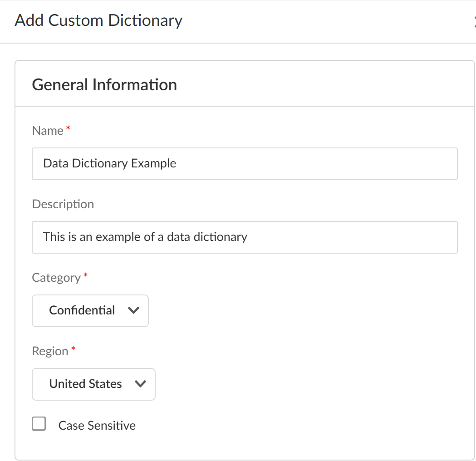Click the Description field label
The width and height of the screenshot is (476, 461).
(63, 204)
